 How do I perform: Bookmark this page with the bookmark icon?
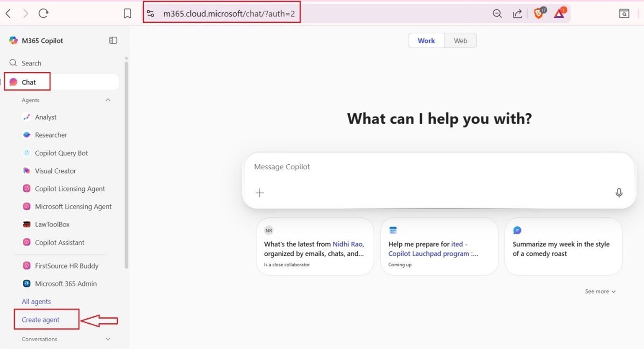[x=127, y=14]
